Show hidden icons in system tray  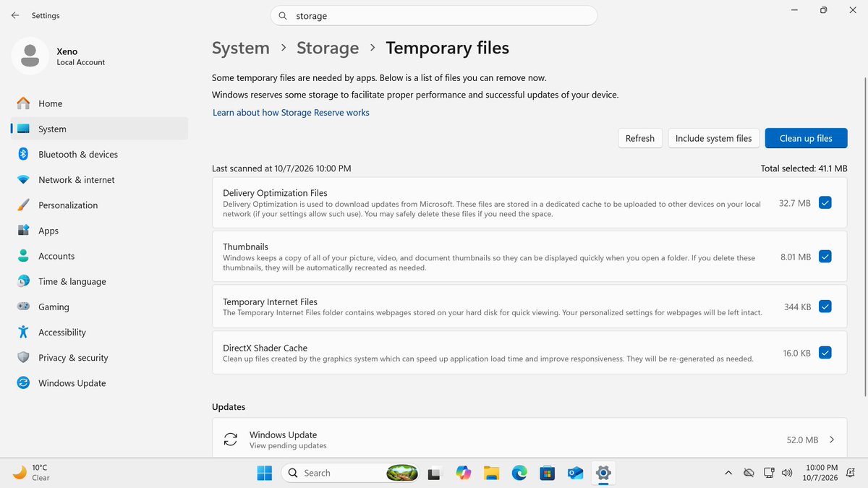click(x=728, y=473)
